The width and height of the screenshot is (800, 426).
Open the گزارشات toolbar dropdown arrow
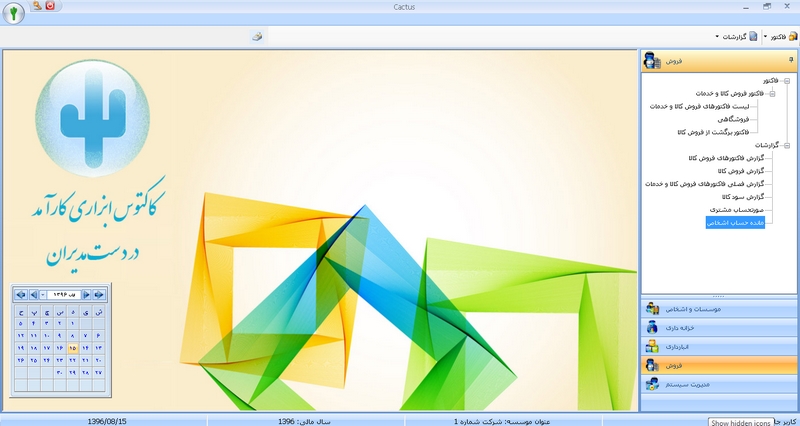tap(717, 36)
